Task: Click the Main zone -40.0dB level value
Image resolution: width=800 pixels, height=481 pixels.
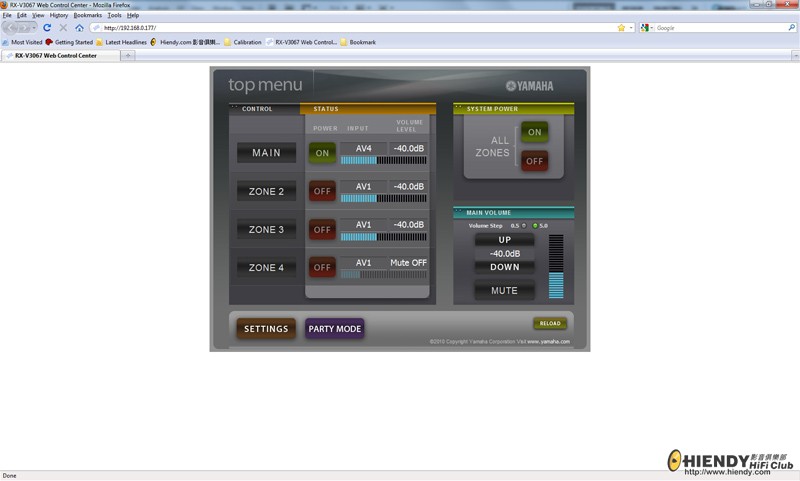Action: (x=408, y=148)
